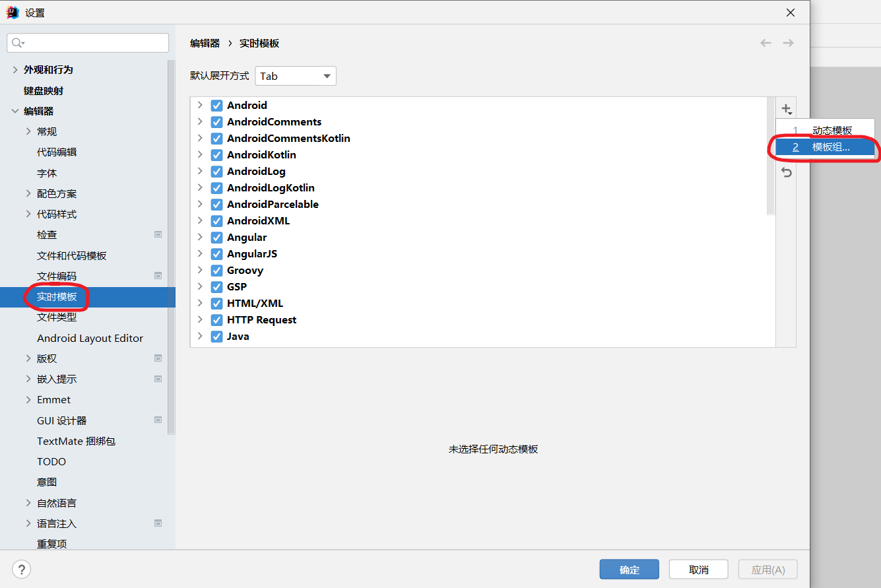Image resolution: width=881 pixels, height=588 pixels.
Task: Disable the AndroidLog template group
Action: (x=216, y=172)
